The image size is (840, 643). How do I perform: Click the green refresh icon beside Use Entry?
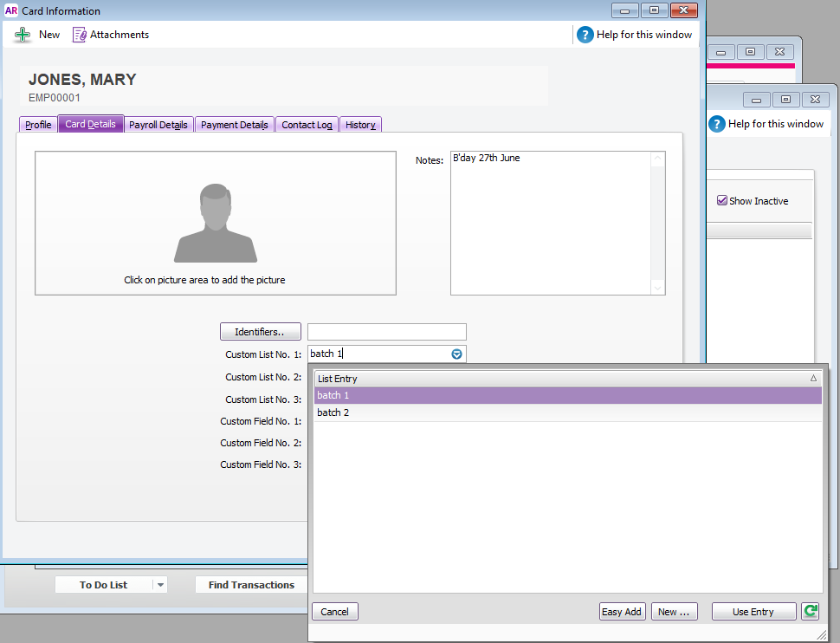point(811,612)
